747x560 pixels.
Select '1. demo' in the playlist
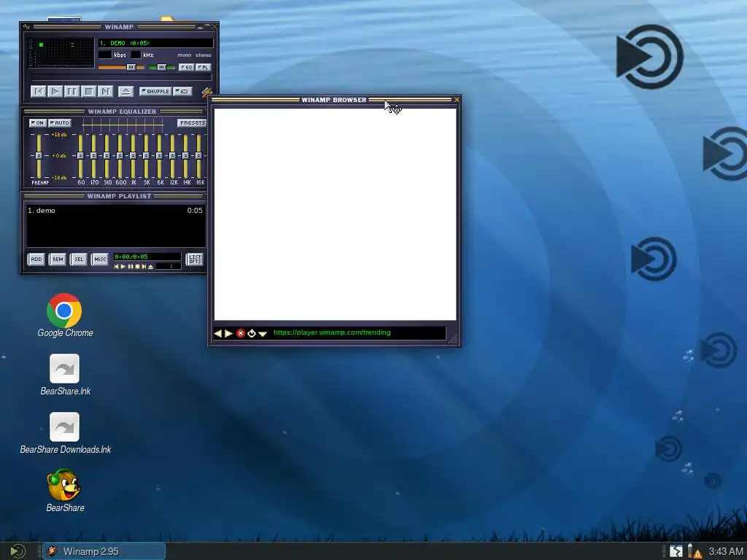pyautogui.click(x=115, y=211)
